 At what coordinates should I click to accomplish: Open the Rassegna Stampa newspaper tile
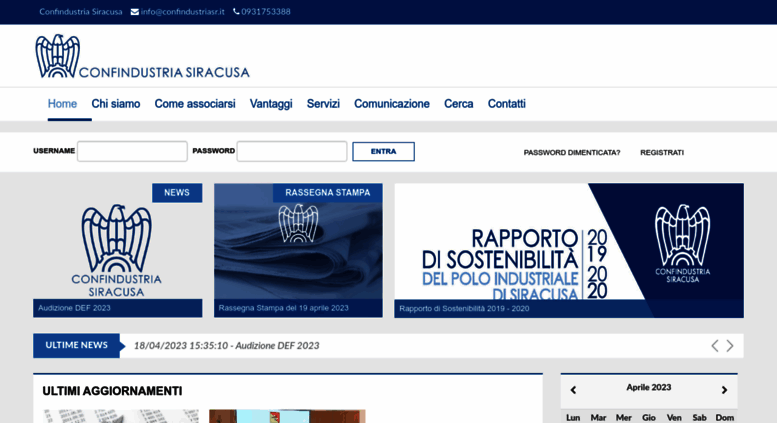click(x=298, y=250)
